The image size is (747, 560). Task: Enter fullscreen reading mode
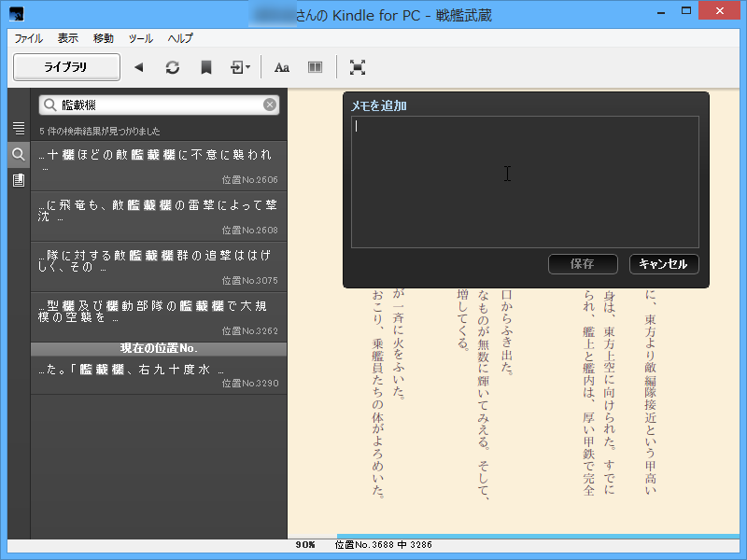(358, 66)
